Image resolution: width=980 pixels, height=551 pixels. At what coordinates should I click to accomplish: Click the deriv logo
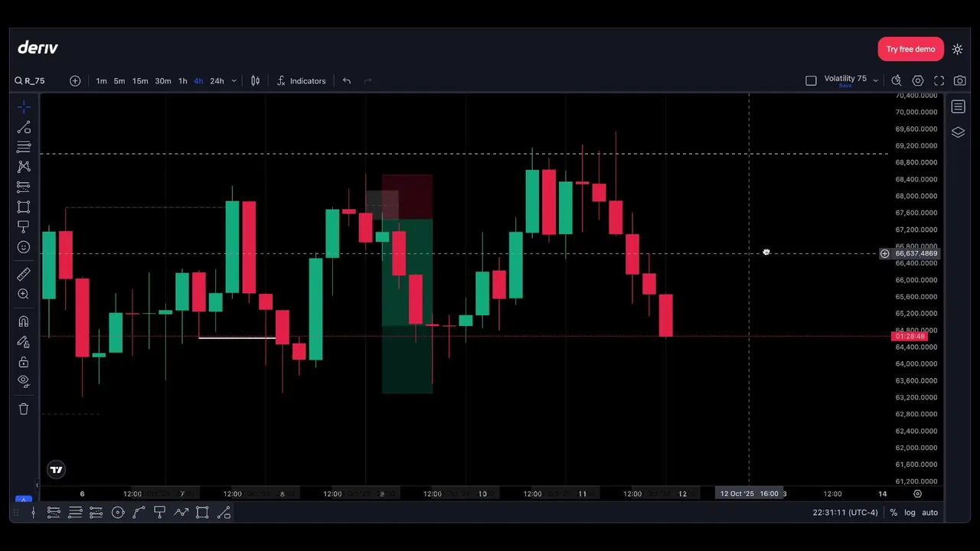pyautogui.click(x=38, y=47)
